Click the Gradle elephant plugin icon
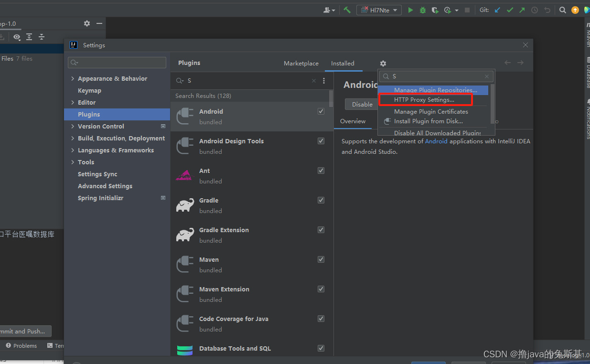 (185, 205)
